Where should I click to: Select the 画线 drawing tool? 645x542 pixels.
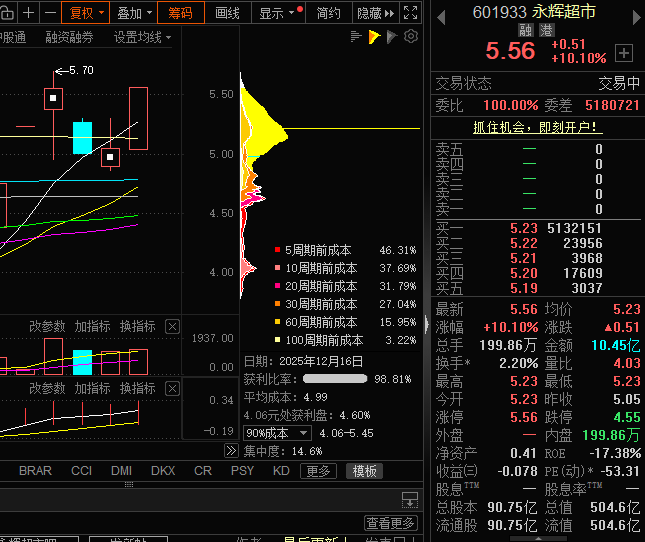(x=227, y=13)
